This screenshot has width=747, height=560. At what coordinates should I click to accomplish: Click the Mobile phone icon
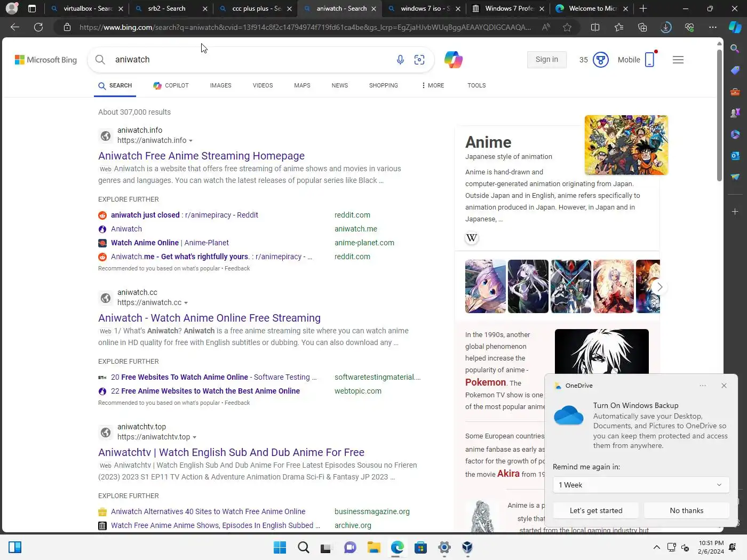point(650,60)
